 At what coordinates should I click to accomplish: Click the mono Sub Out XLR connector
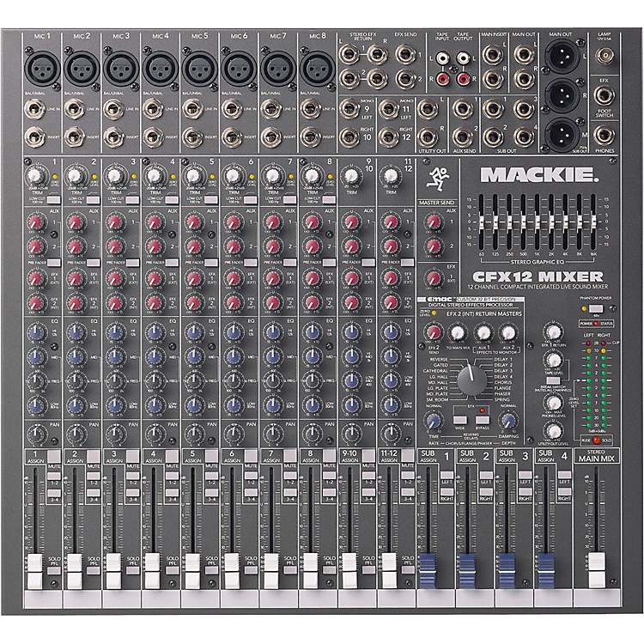coord(561,134)
